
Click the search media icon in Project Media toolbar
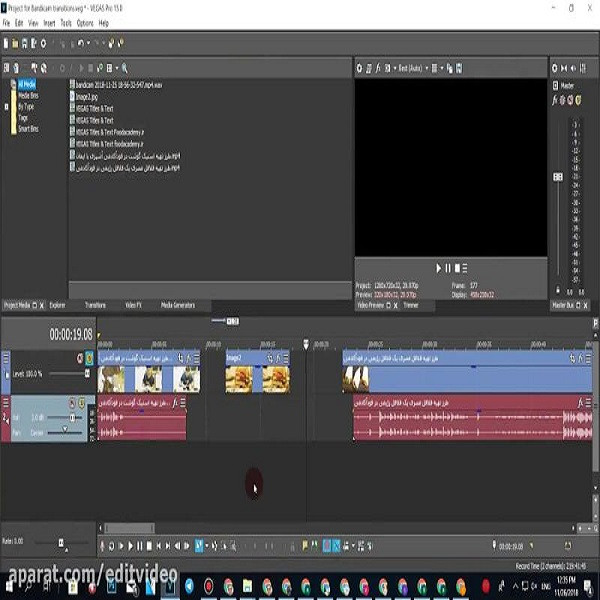coord(124,68)
